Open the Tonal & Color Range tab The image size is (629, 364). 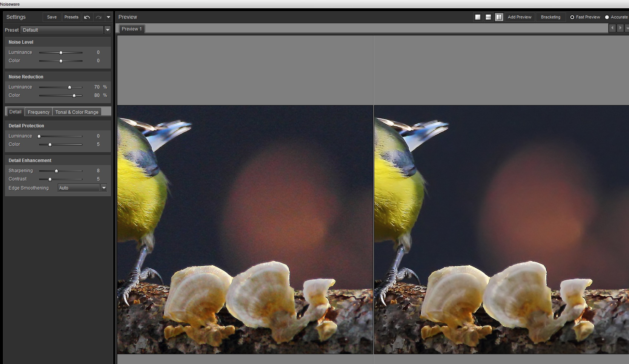[x=77, y=112]
